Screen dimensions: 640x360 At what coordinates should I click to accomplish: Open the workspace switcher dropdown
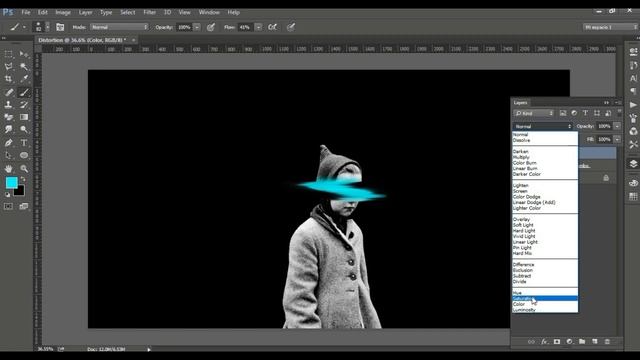(610, 27)
